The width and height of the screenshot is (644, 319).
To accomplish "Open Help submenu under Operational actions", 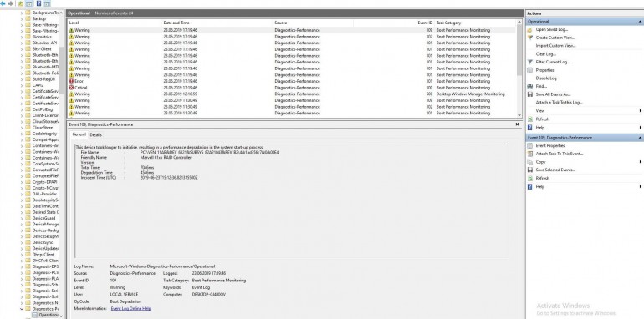I will pos(641,128).
